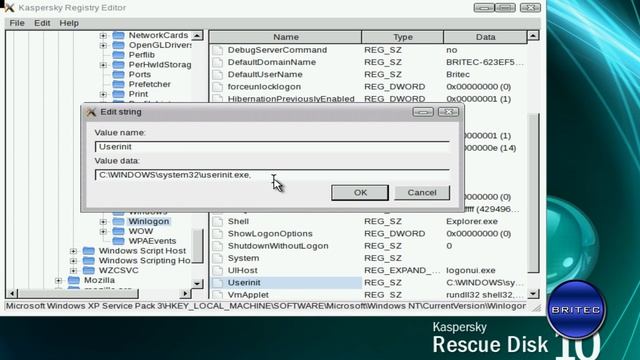
Task: Click the System value icon
Action: pos(218,258)
